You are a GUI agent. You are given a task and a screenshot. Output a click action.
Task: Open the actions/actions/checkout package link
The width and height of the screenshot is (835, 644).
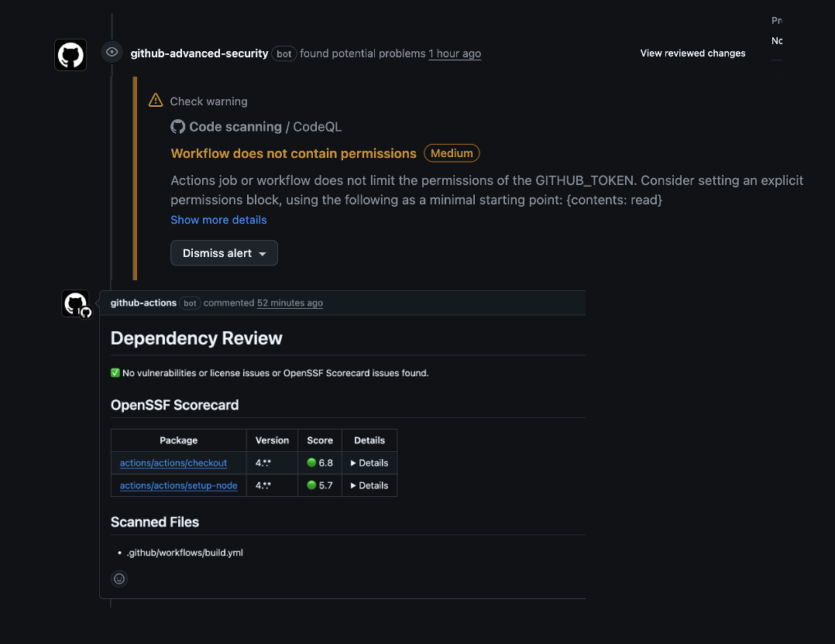pyautogui.click(x=174, y=463)
